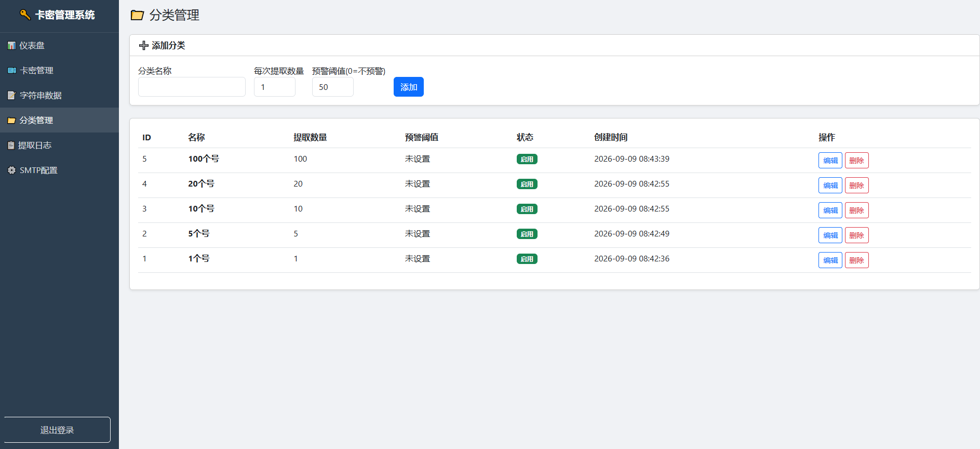The image size is (980, 449).
Task: Edit the 100个号 category
Action: (830, 161)
